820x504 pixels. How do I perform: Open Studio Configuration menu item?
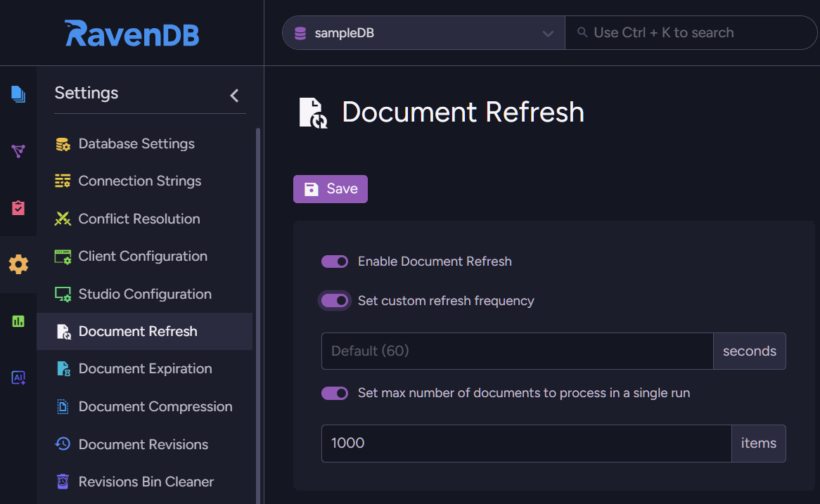(x=144, y=294)
